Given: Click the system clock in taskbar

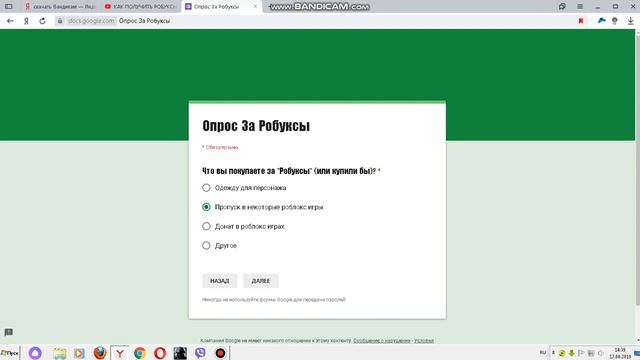Looking at the screenshot, I should (x=620, y=353).
